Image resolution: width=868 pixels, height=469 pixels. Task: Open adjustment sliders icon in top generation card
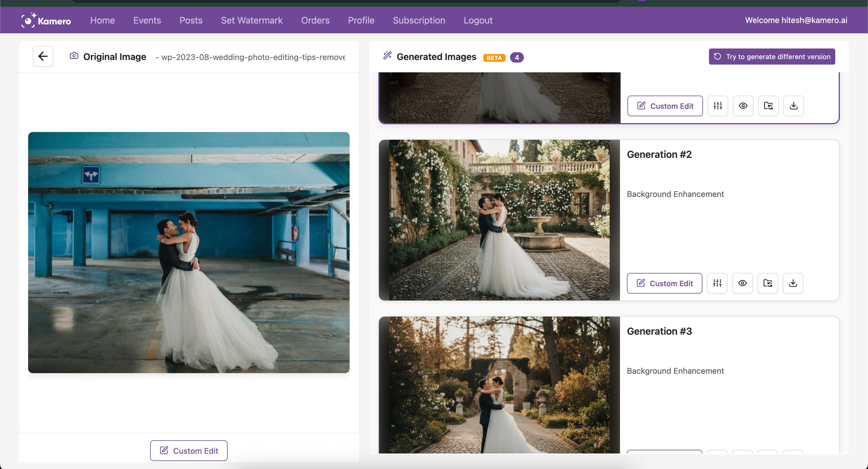718,106
